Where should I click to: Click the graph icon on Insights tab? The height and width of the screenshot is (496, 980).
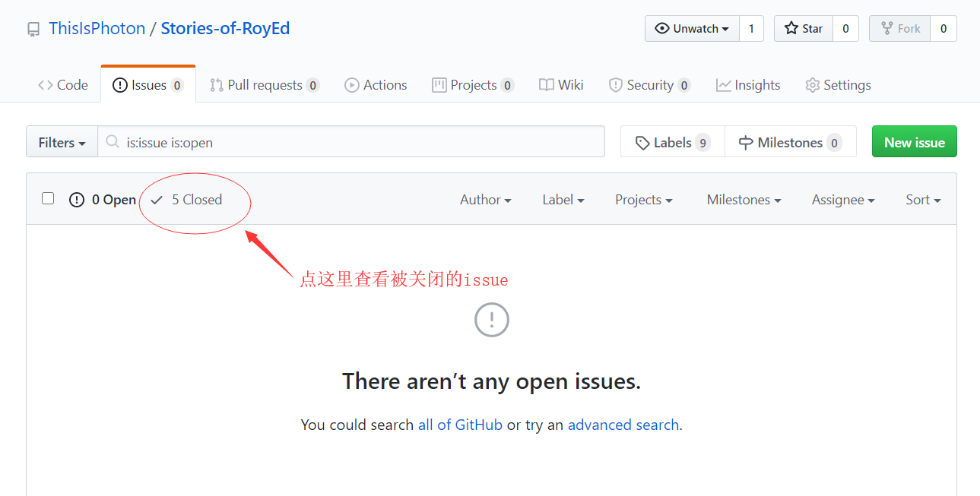(x=724, y=85)
